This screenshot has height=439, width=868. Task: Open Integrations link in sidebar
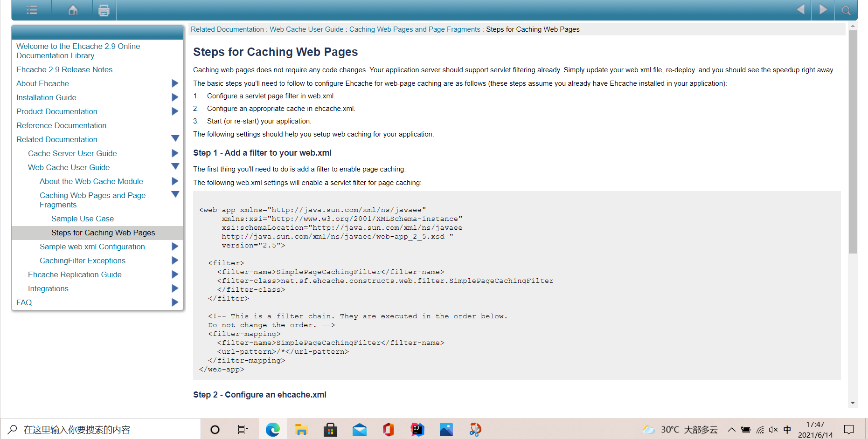48,288
